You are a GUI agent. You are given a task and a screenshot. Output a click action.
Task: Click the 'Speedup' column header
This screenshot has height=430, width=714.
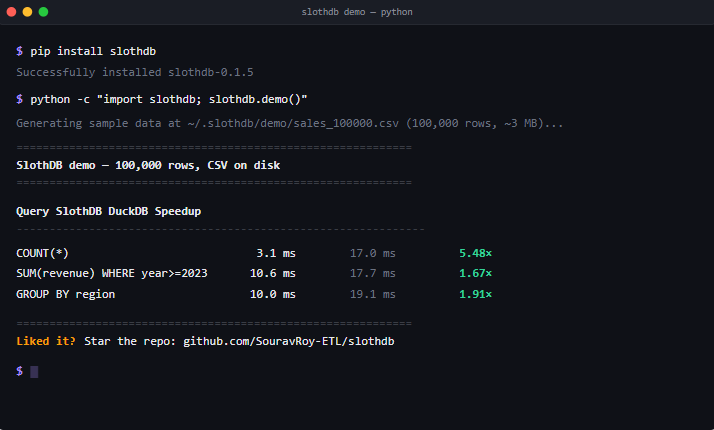click(178, 211)
